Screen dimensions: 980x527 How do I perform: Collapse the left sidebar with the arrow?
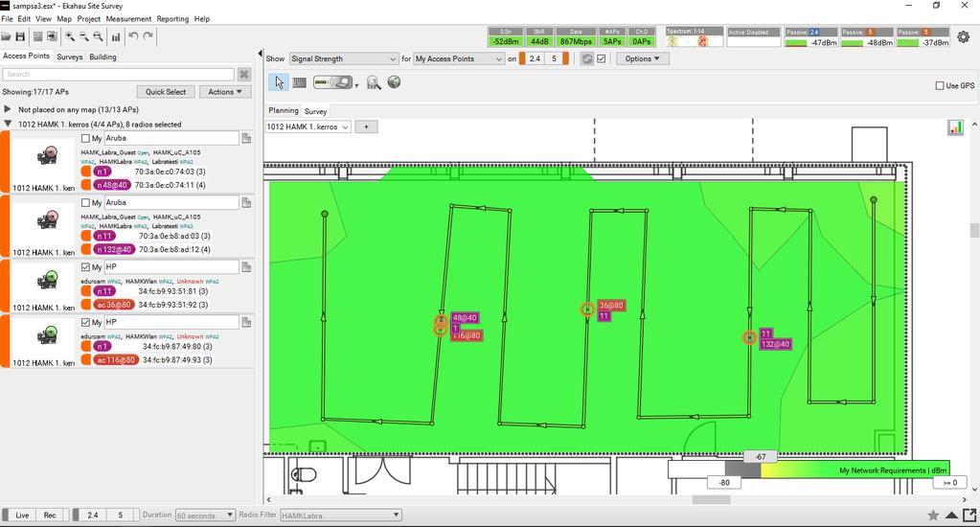coord(260,54)
